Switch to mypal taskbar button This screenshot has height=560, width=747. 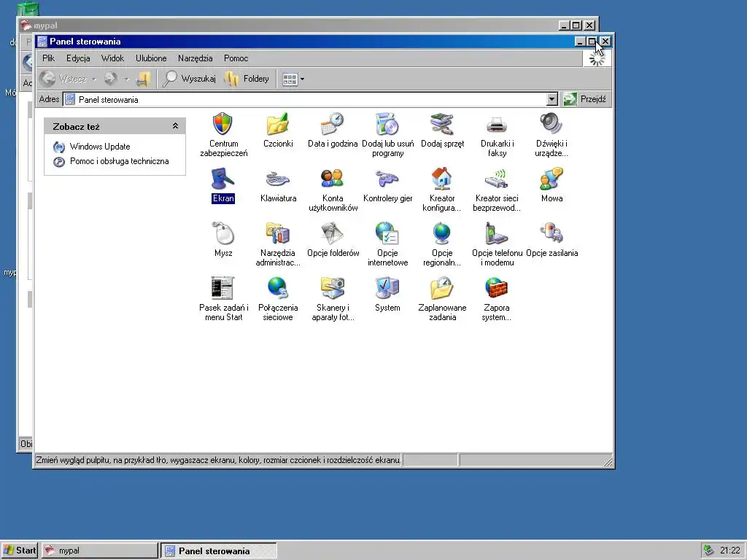tap(99, 551)
